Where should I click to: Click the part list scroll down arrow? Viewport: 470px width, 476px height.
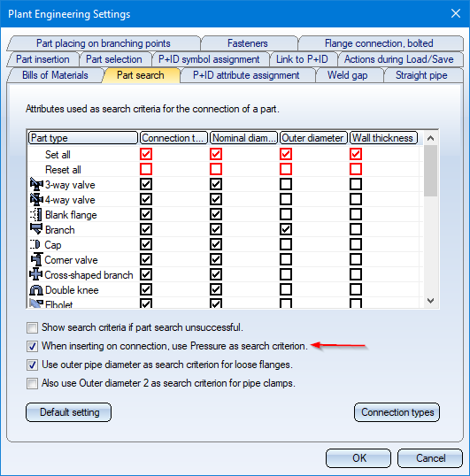coord(430,301)
